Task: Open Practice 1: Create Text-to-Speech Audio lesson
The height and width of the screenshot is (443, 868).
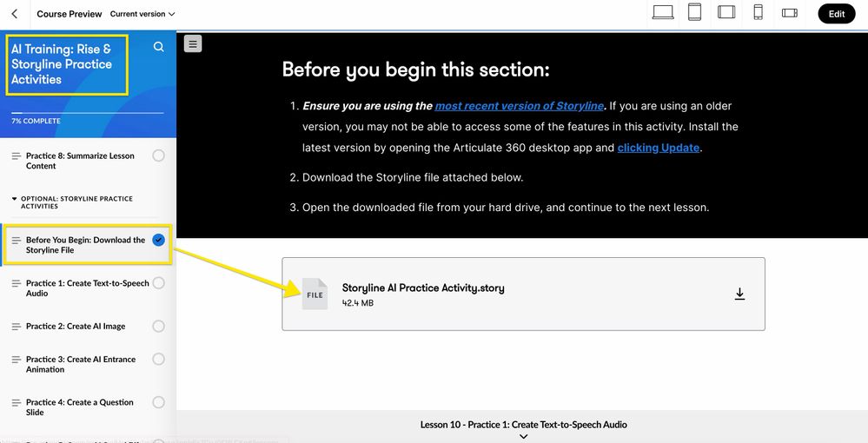Action: pyautogui.click(x=88, y=288)
